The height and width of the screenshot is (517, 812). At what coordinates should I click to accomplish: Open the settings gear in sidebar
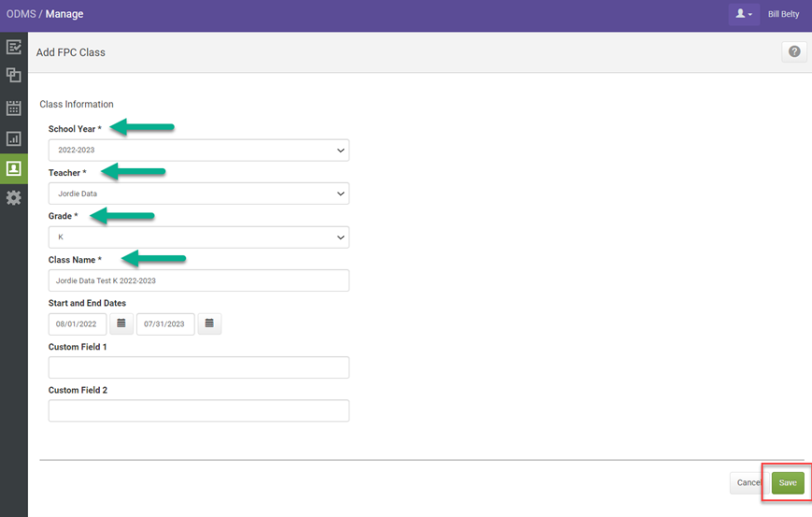14,198
